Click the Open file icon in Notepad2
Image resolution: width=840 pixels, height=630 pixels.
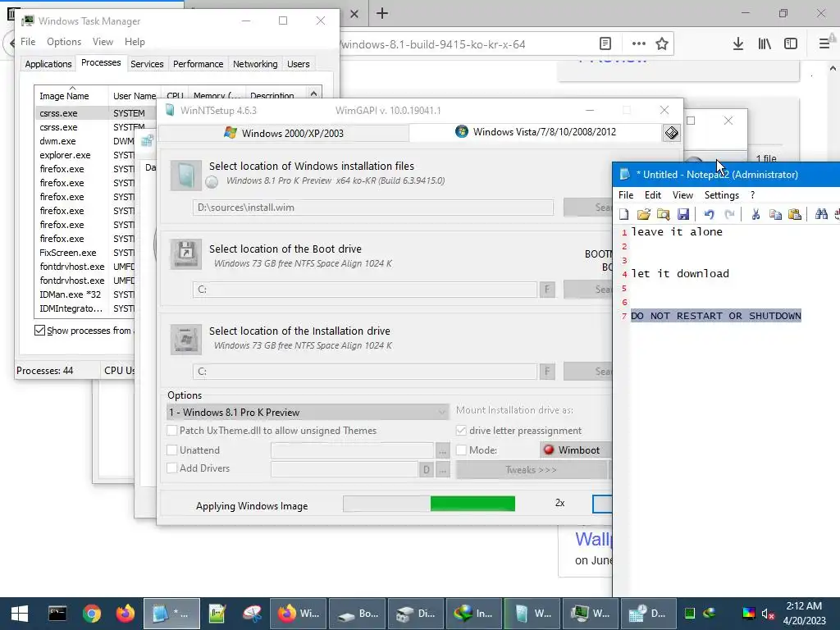click(643, 214)
